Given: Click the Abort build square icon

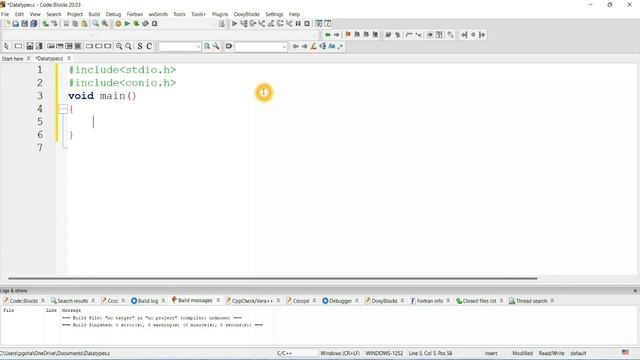Looking at the screenshot, I should point(155,24).
